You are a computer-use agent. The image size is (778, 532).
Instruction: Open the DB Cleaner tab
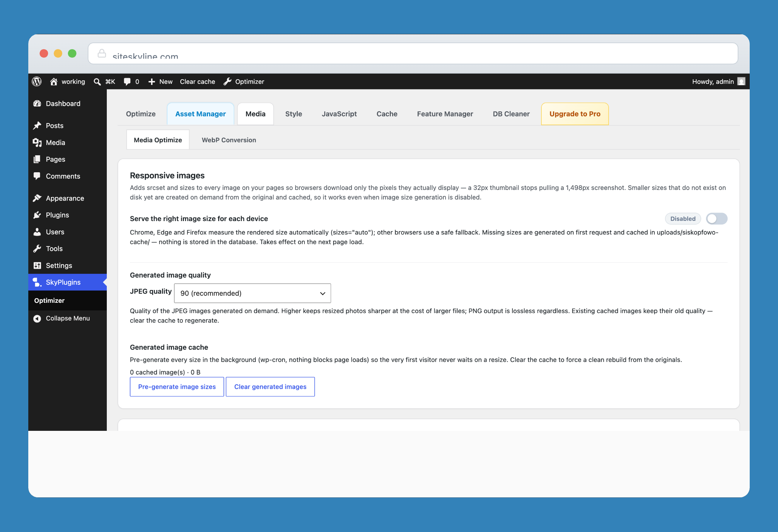coord(511,114)
